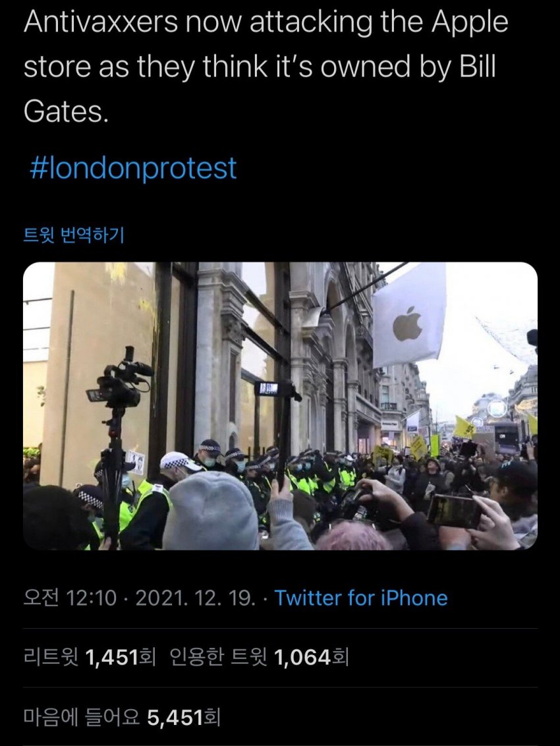Screen dimensions: 560x746
Task: Click the word Apple in tweet text
Action: pyautogui.click(x=470, y=24)
